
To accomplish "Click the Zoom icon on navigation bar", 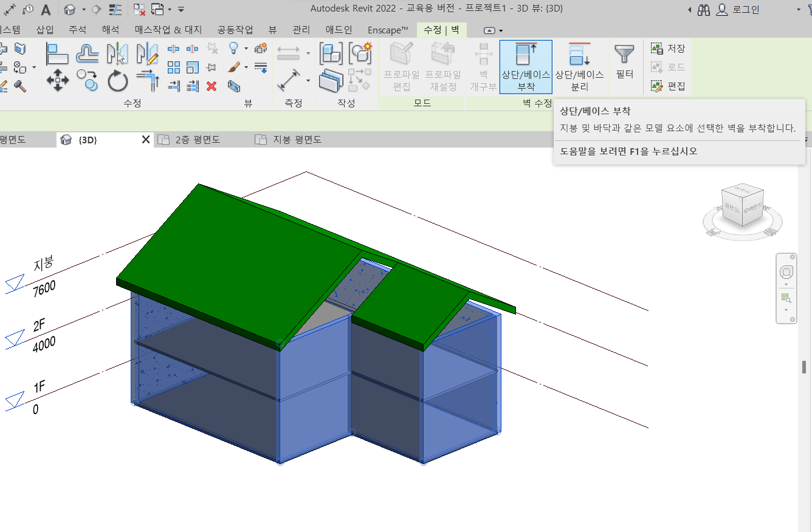I will pos(786,298).
